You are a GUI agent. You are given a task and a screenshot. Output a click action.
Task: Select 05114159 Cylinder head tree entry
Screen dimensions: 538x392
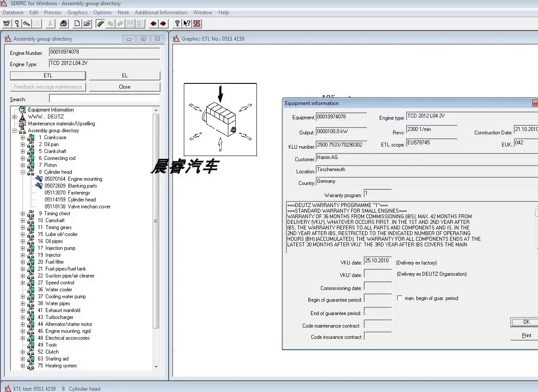[70, 200]
